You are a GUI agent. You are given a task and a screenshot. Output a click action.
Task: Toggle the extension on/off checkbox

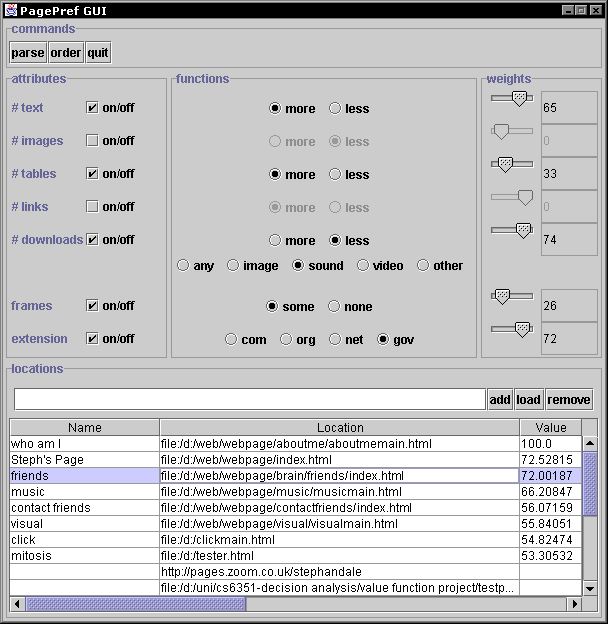click(92, 339)
